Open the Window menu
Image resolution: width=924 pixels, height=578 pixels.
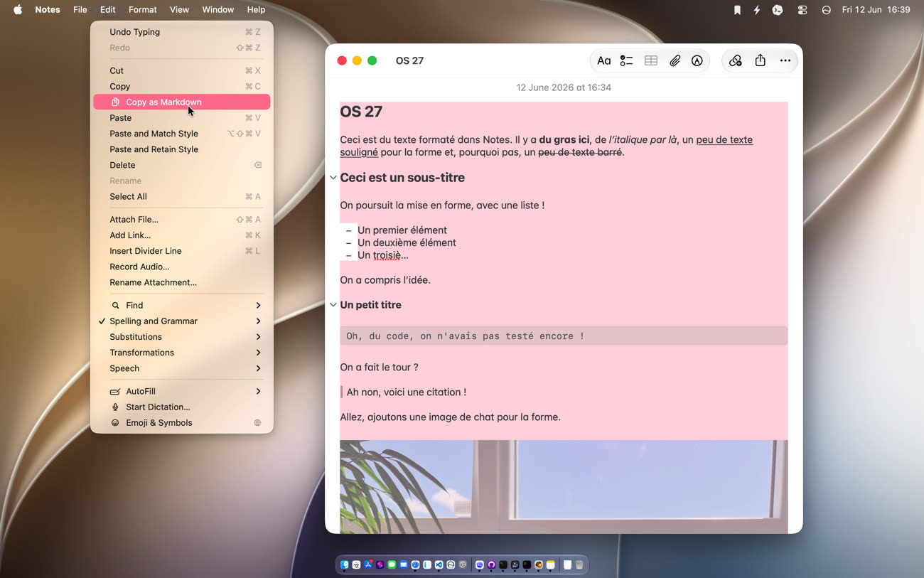pos(218,10)
